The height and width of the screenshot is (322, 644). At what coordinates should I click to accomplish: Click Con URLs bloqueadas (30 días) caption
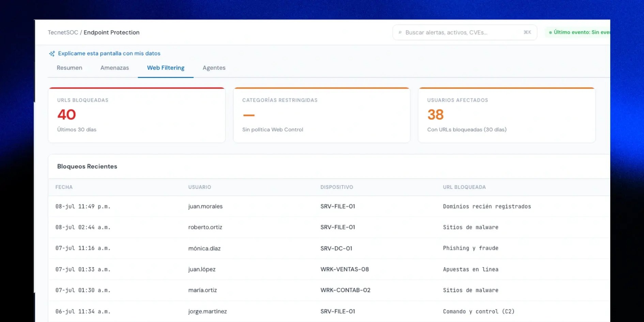(467, 130)
